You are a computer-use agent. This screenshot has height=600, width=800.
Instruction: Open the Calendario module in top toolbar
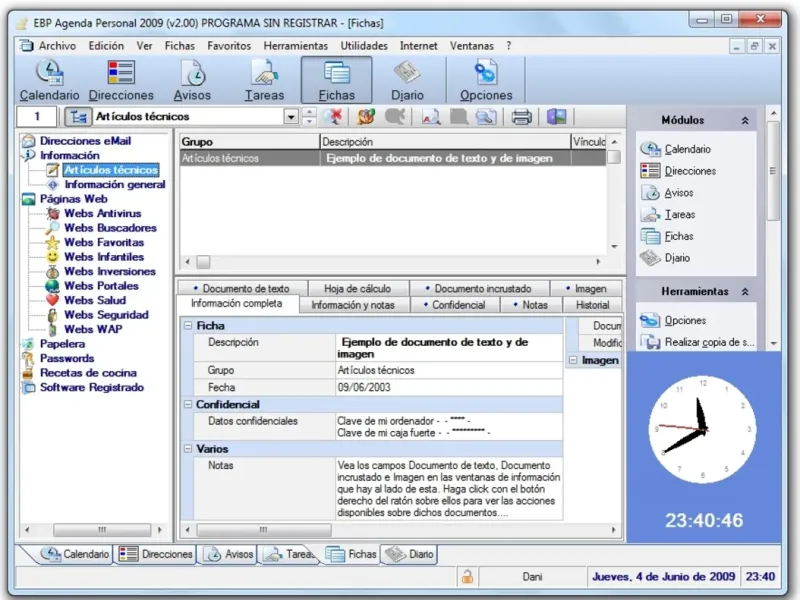click(49, 80)
